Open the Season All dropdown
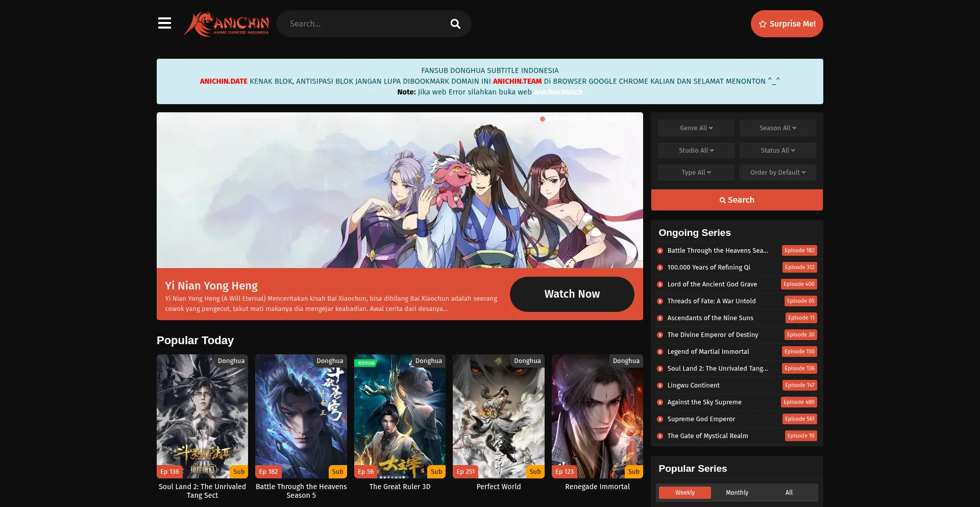 tap(777, 128)
